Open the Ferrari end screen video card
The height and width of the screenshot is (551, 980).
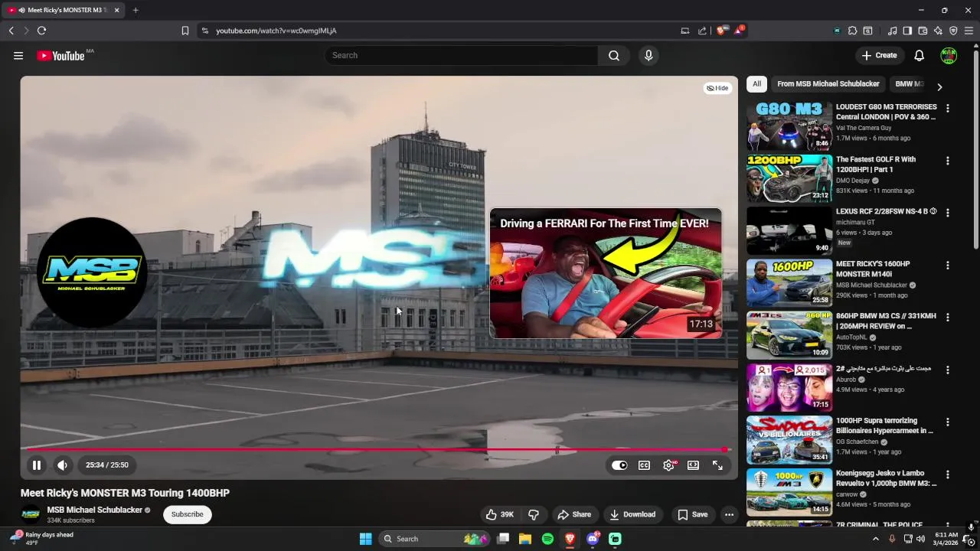pyautogui.click(x=606, y=273)
